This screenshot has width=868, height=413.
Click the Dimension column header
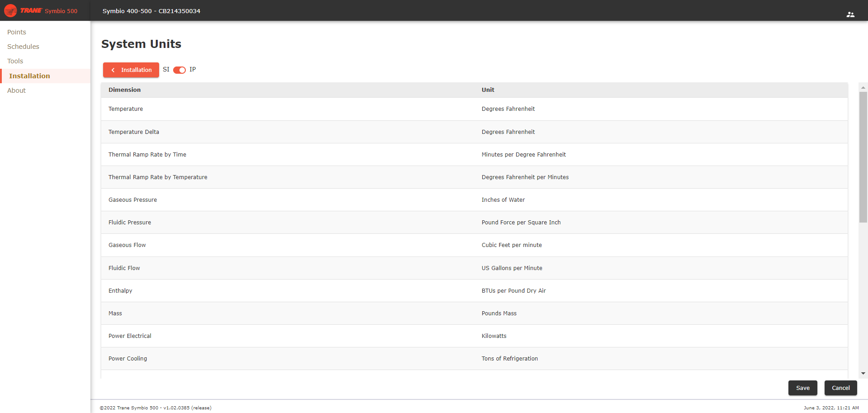(x=124, y=90)
